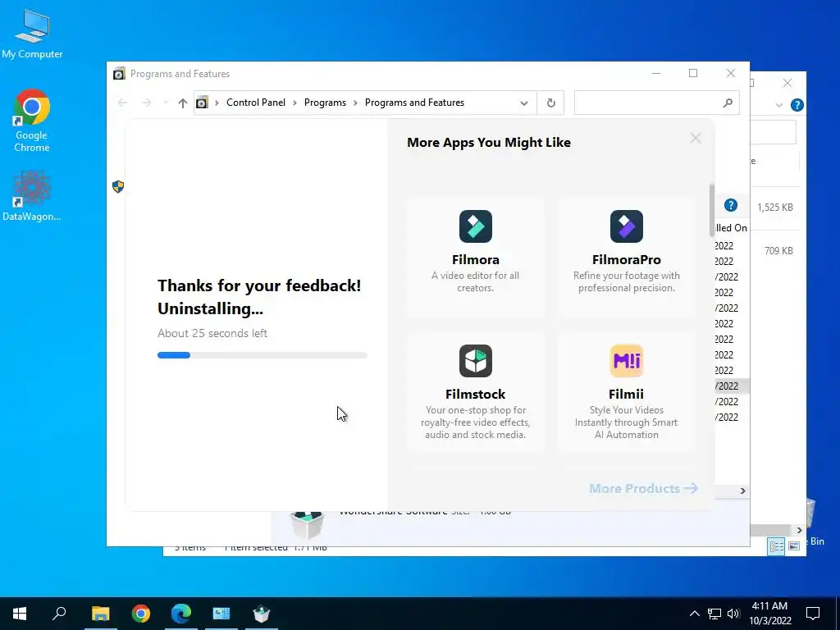Click the uninstall progress bar
The height and width of the screenshot is (630, 840).
point(262,355)
